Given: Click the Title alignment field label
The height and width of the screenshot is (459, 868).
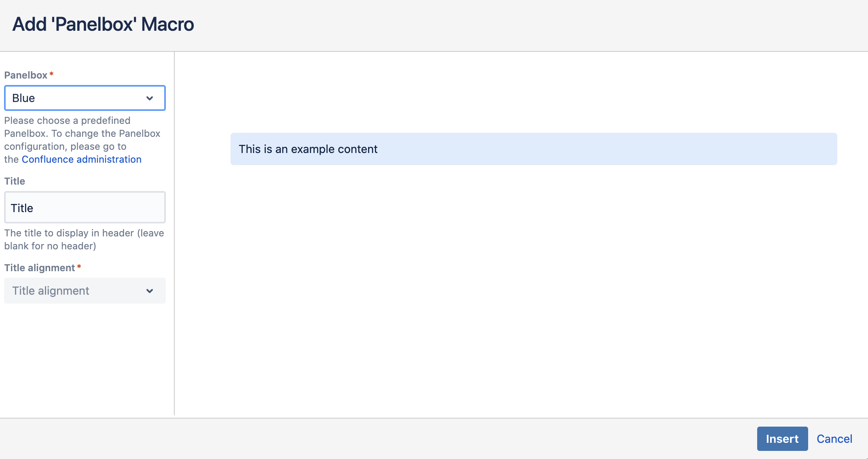Looking at the screenshot, I should click(x=39, y=268).
